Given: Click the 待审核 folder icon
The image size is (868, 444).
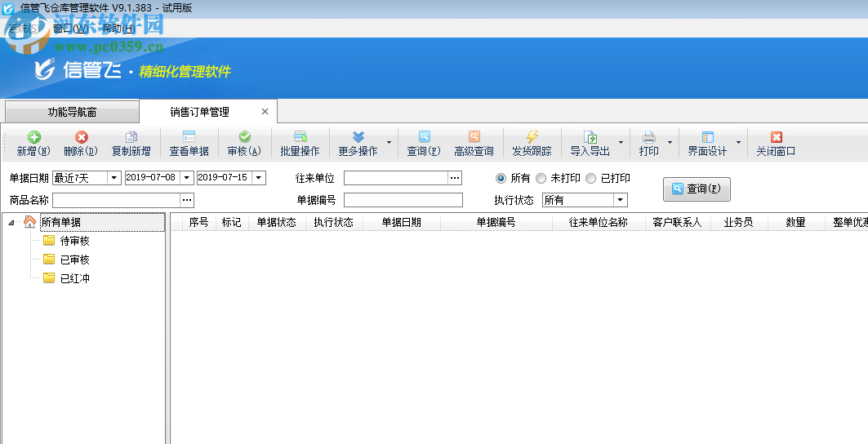Looking at the screenshot, I should 49,240.
